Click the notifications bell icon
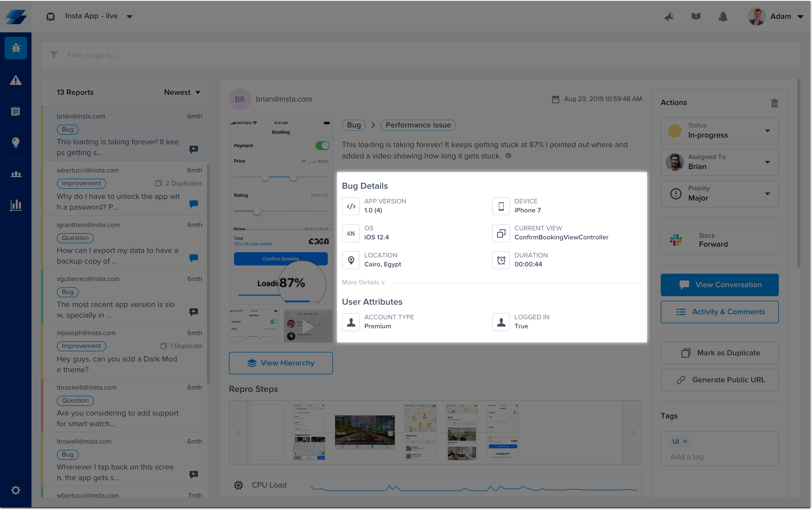This screenshot has width=812, height=510. click(x=723, y=17)
